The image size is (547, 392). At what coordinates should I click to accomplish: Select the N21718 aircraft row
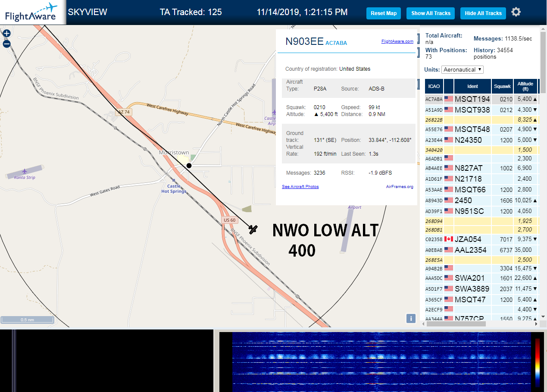click(x=481, y=179)
